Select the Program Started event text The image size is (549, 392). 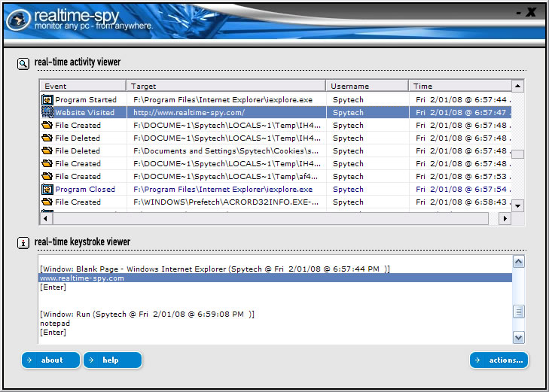[x=86, y=99]
